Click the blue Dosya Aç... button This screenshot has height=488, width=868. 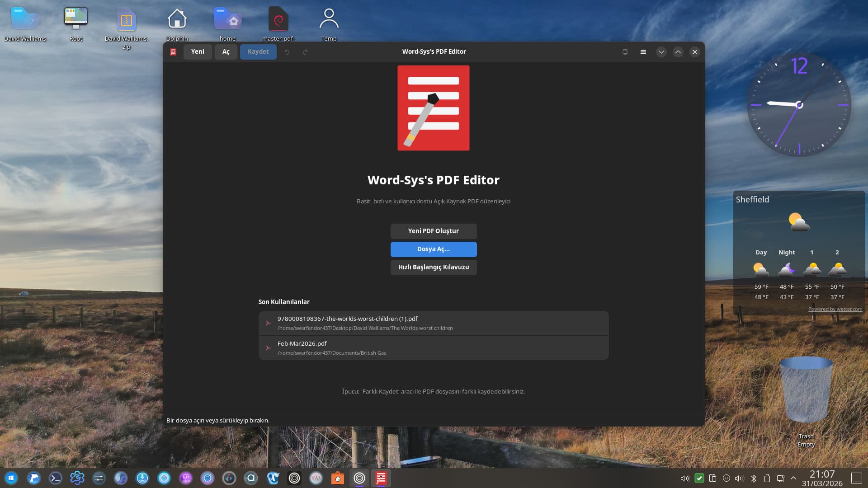(433, 249)
